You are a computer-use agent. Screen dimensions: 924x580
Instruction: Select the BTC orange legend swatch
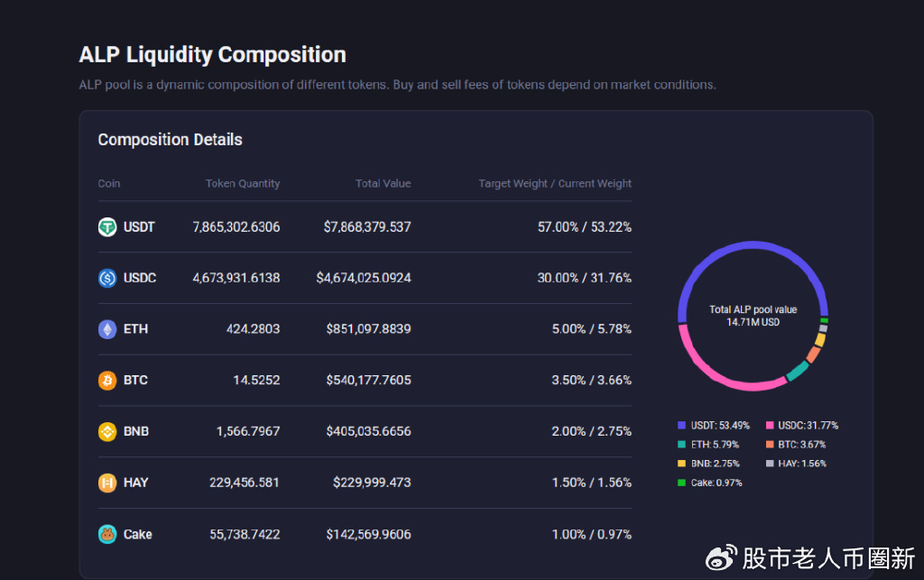(770, 445)
